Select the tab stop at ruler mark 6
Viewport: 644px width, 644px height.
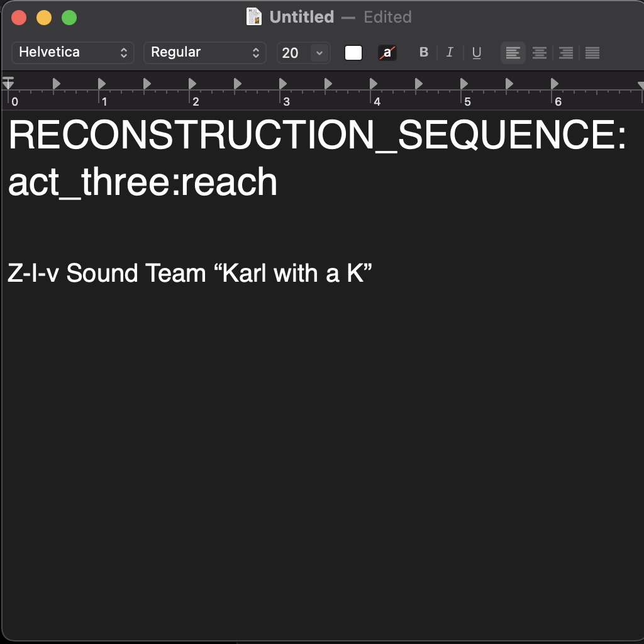pos(555,84)
